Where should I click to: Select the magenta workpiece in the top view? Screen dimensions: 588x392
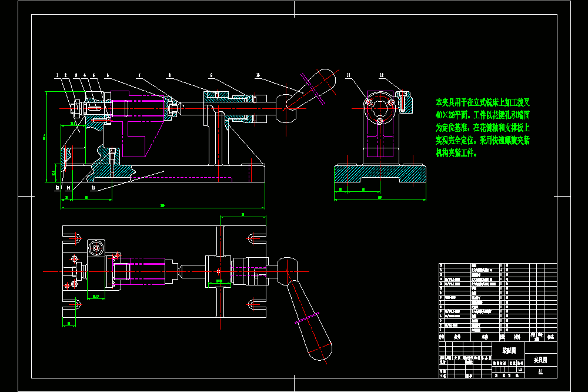[x=139, y=271]
